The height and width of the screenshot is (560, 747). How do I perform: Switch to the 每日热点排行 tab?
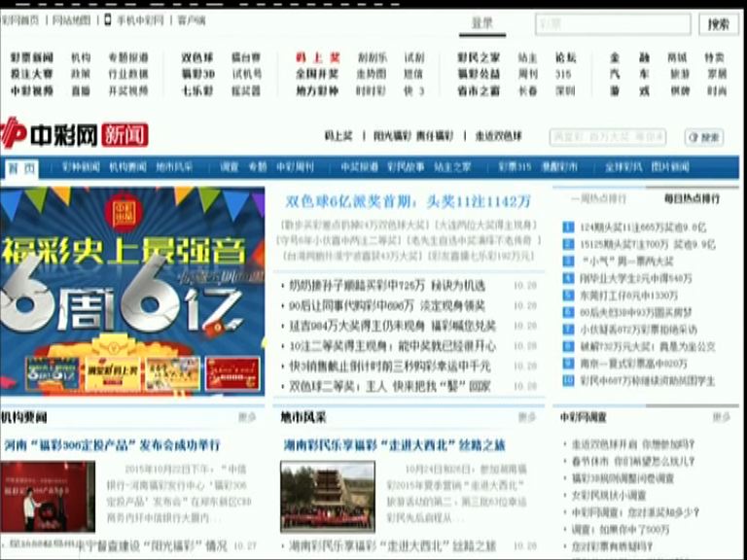[x=692, y=198]
